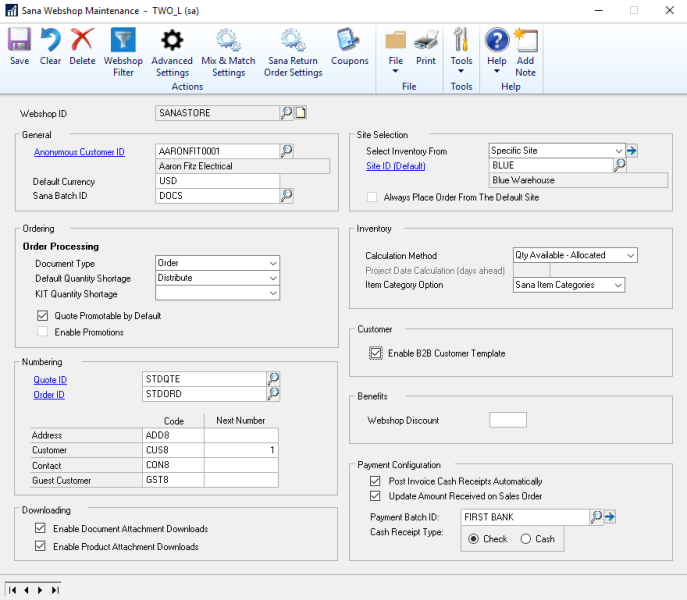This screenshot has width=687, height=600.
Task: Toggle Enable B2B Customer Template checkbox
Action: (376, 353)
